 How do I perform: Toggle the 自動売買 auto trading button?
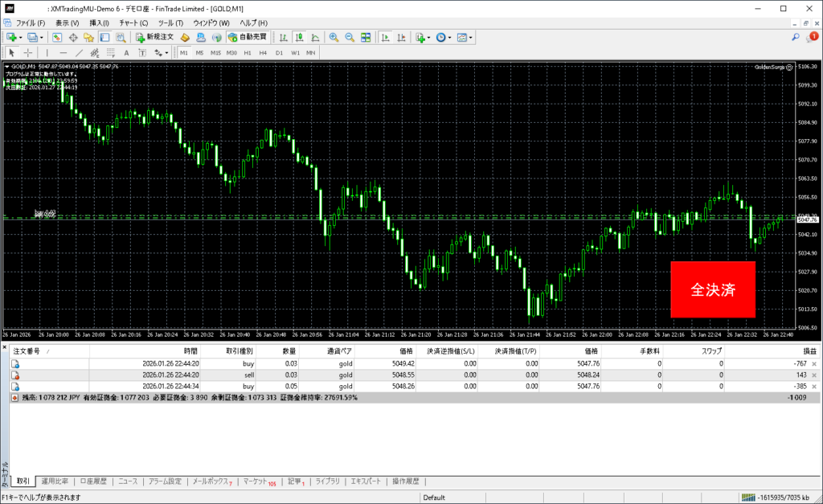(x=248, y=37)
